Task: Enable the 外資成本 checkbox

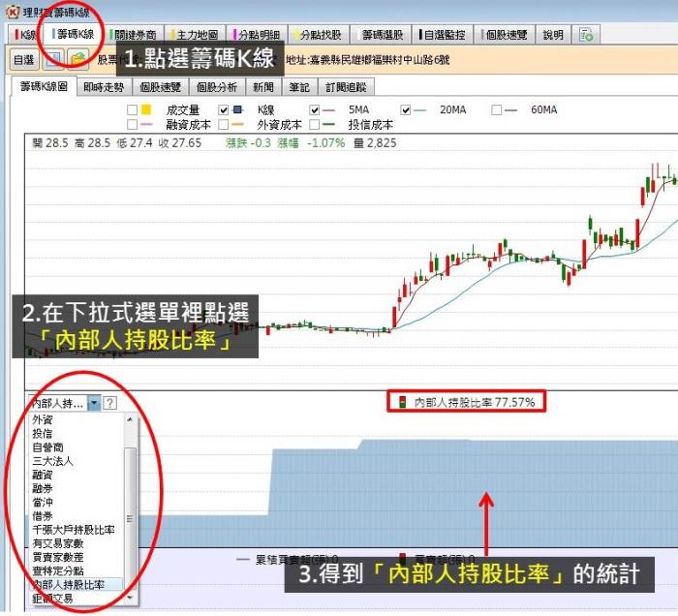Action: (x=223, y=125)
